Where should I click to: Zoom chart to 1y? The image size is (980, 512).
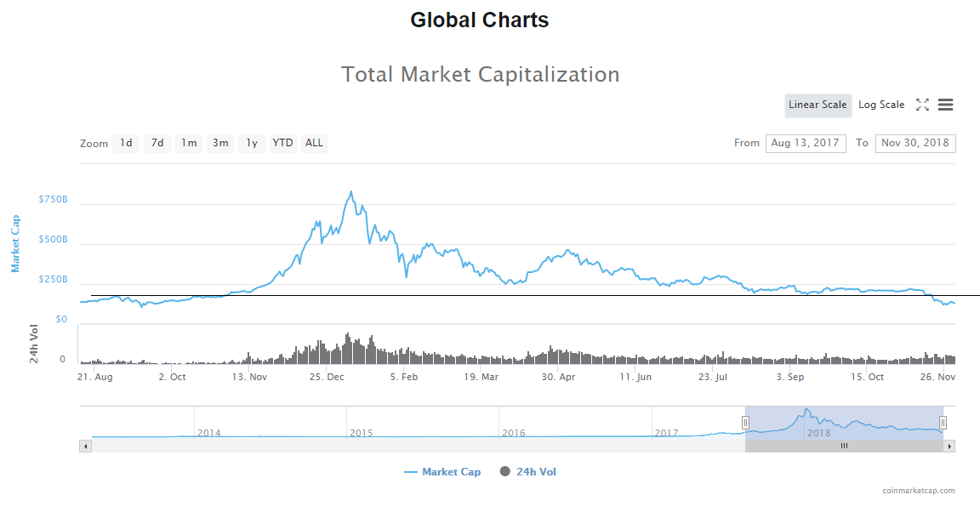pos(252,143)
